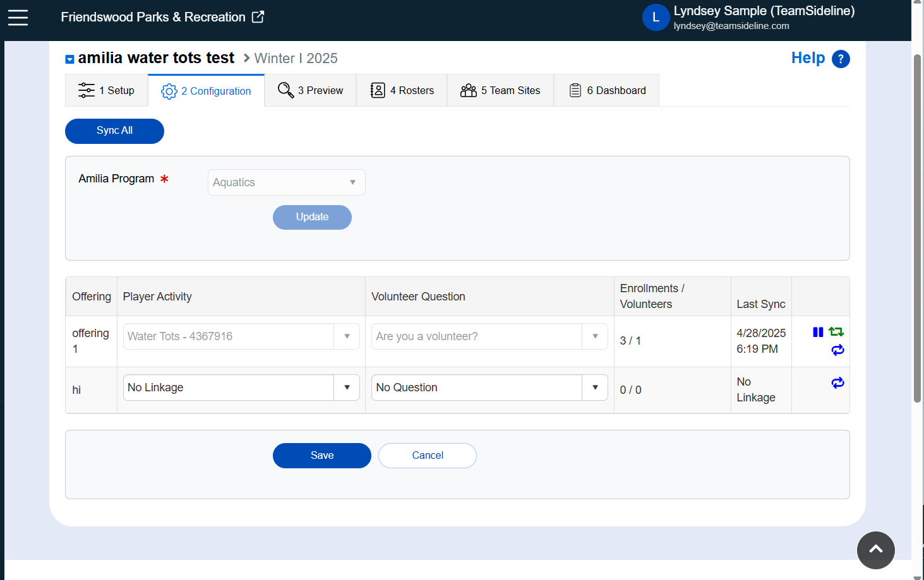
Task: Click the scroll-to-top chevron button
Action: click(875, 550)
